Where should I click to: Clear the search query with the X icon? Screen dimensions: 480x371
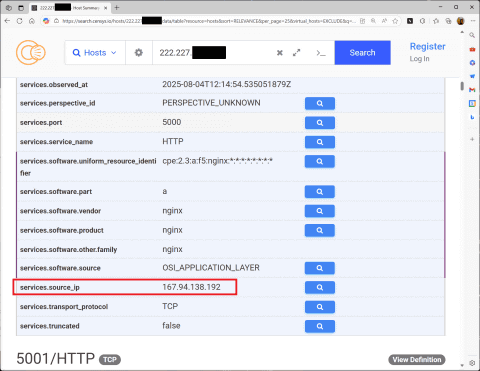[x=280, y=53]
